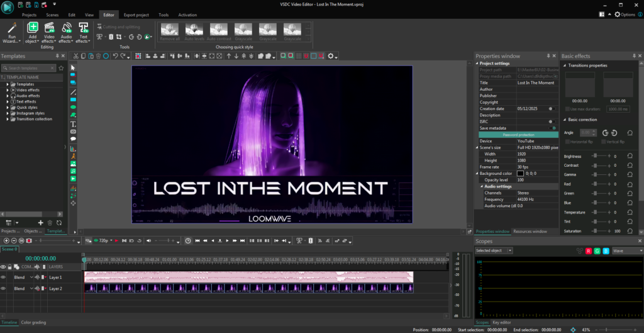Switch to the Color grading tab

coord(34,322)
